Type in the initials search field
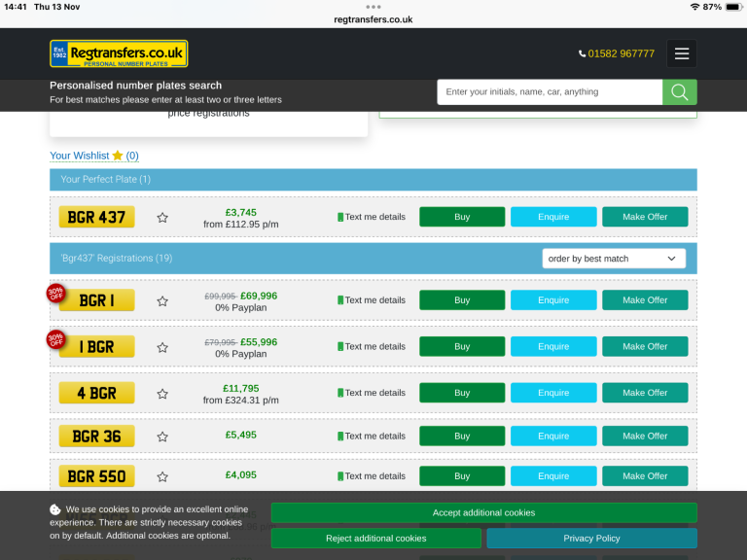 pyautogui.click(x=550, y=92)
